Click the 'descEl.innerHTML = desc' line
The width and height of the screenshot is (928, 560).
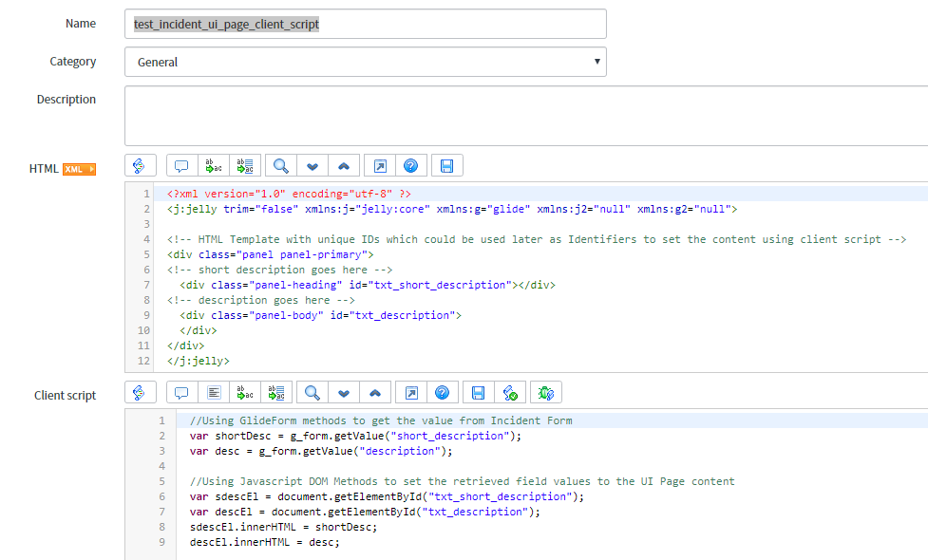click(265, 542)
